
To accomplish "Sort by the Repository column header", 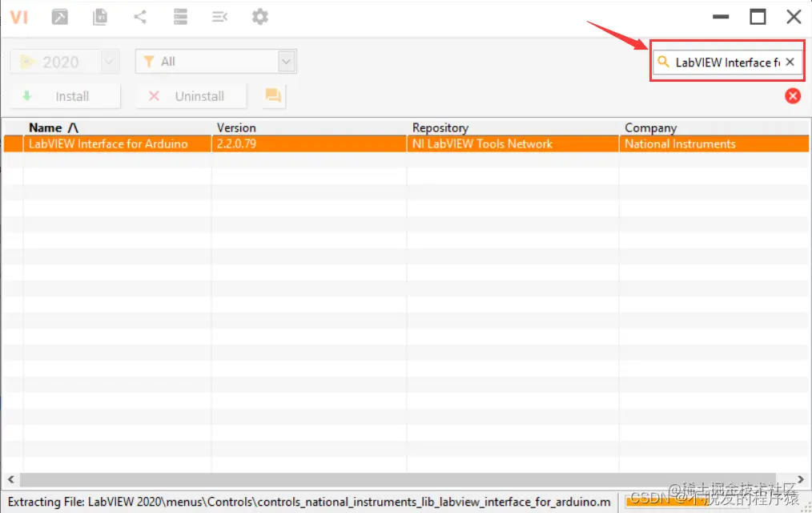I will (x=513, y=127).
